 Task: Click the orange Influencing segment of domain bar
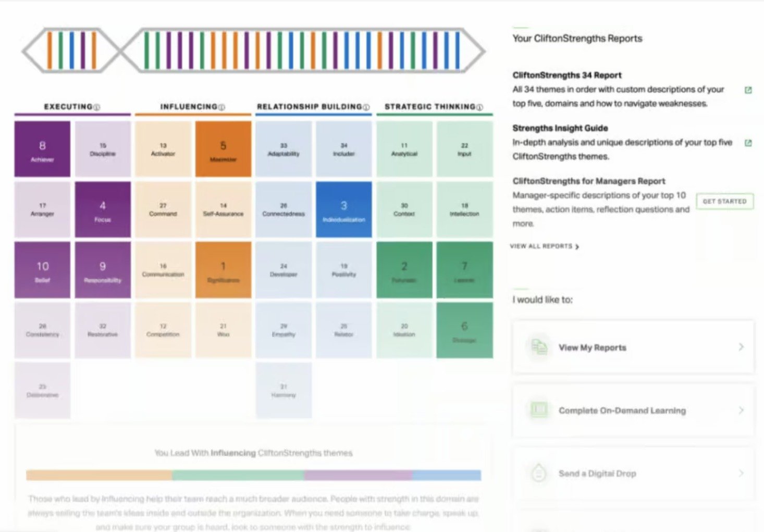99,475
